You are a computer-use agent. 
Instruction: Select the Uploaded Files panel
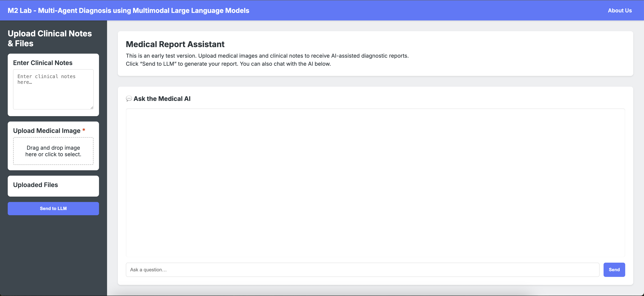pyautogui.click(x=53, y=186)
